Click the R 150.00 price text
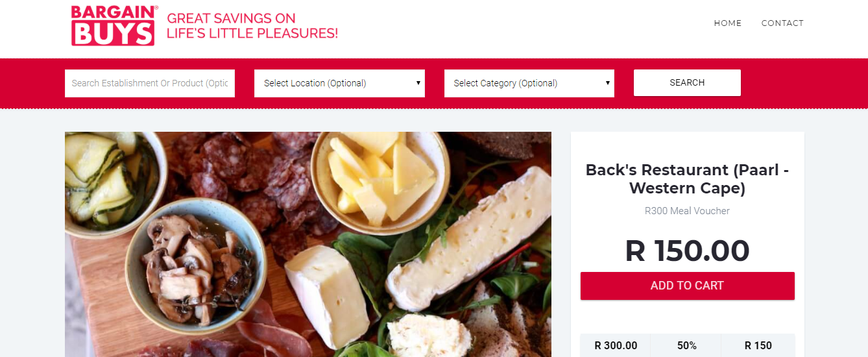 click(x=687, y=251)
